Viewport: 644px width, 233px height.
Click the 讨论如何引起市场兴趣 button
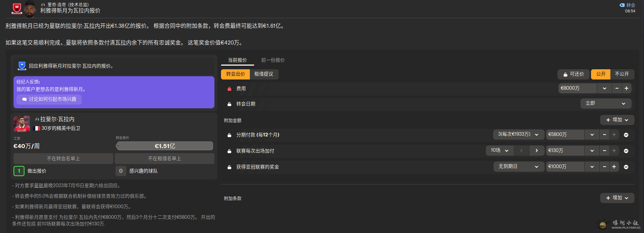click(49, 99)
